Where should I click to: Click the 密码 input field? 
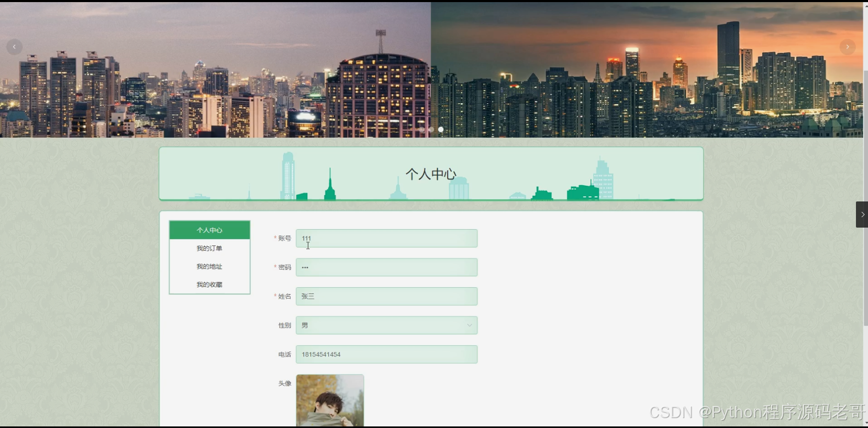click(386, 267)
